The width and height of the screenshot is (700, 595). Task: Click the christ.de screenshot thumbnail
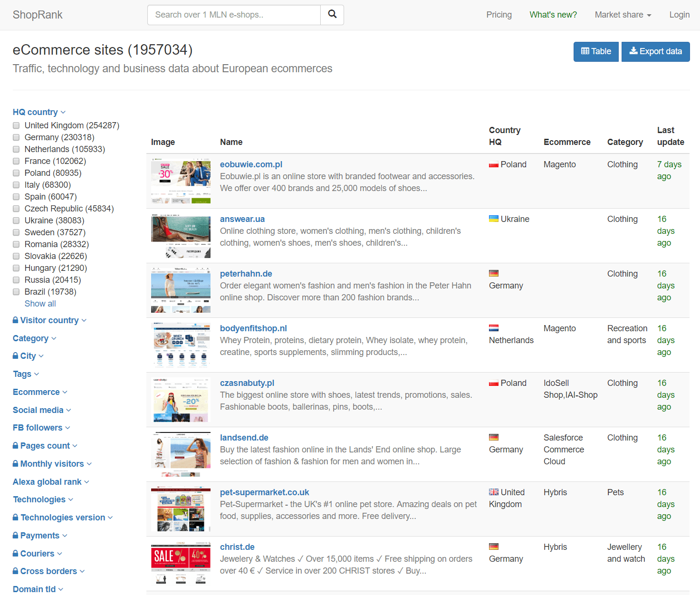tap(181, 564)
